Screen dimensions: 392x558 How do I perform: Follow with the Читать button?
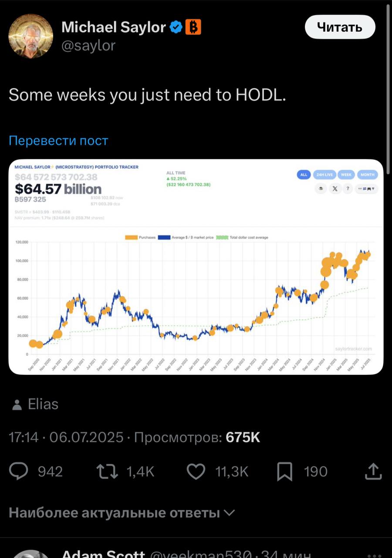click(340, 27)
